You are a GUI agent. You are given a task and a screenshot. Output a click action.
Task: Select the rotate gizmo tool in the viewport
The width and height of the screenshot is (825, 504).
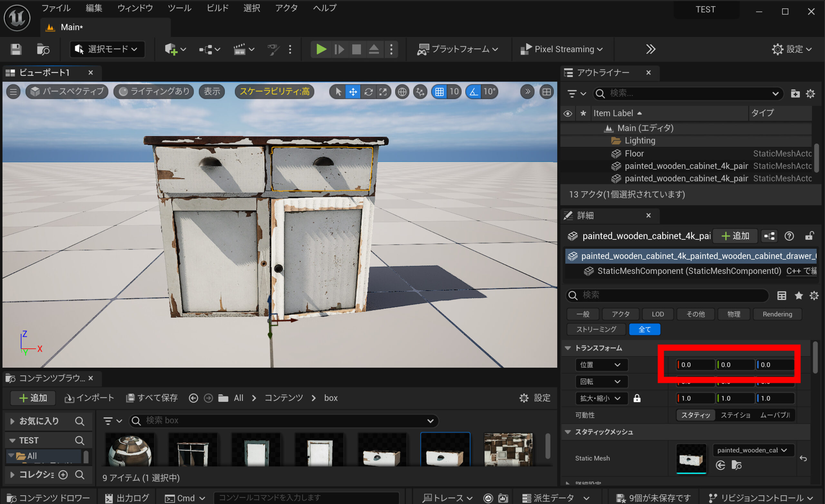pyautogui.click(x=368, y=92)
